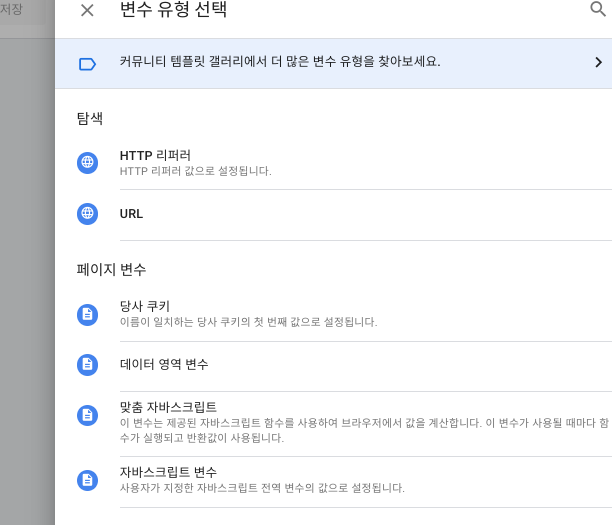The height and width of the screenshot is (525, 612).
Task: Click the document icon for 맞춤 자바스크립트
Action: [x=87, y=415]
